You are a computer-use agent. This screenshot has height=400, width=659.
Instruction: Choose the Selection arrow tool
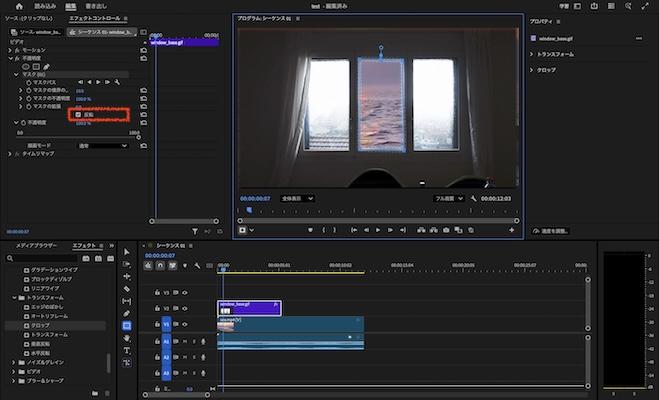coord(127,252)
